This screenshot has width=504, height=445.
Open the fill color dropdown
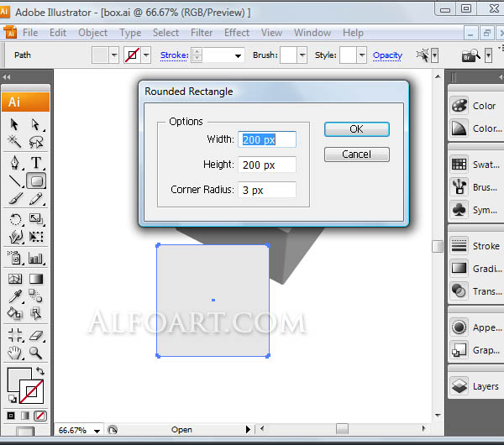(x=113, y=55)
